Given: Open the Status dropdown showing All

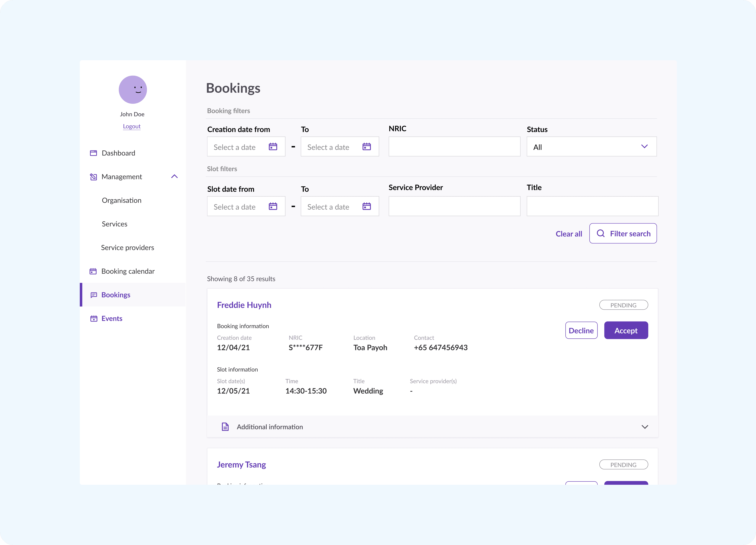Looking at the screenshot, I should coord(591,147).
